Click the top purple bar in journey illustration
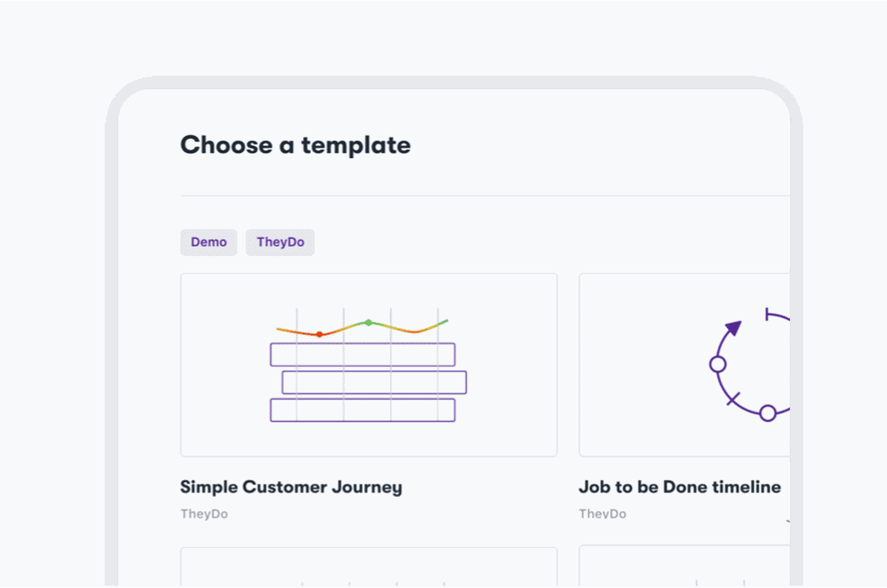This screenshot has height=588, width=887. pos(362,355)
